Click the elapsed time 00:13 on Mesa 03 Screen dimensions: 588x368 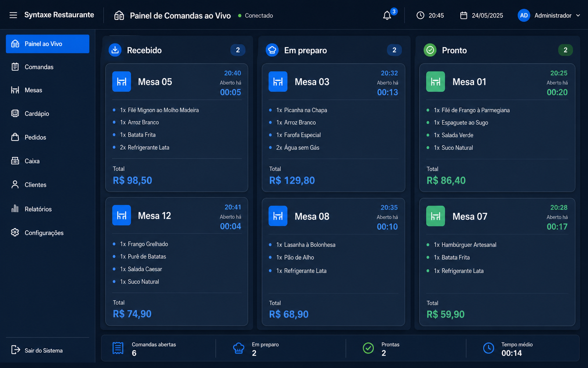click(387, 92)
